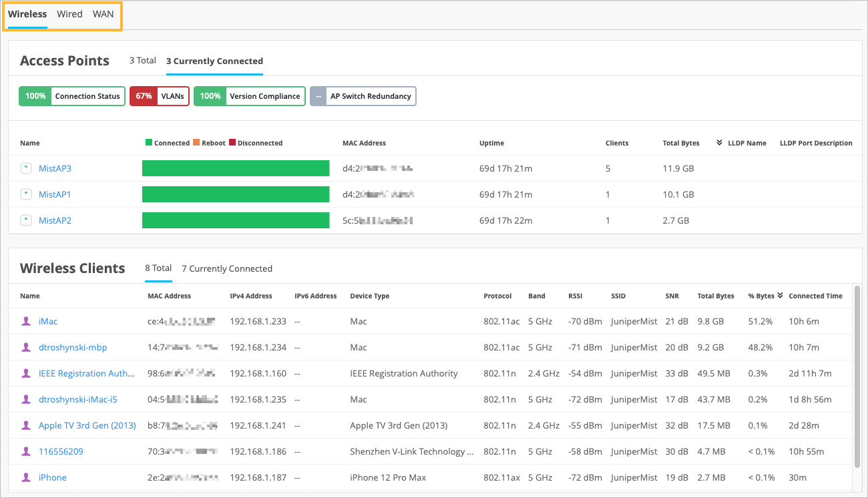
Task: Open the MistAP2 access point link
Action: [x=55, y=220]
